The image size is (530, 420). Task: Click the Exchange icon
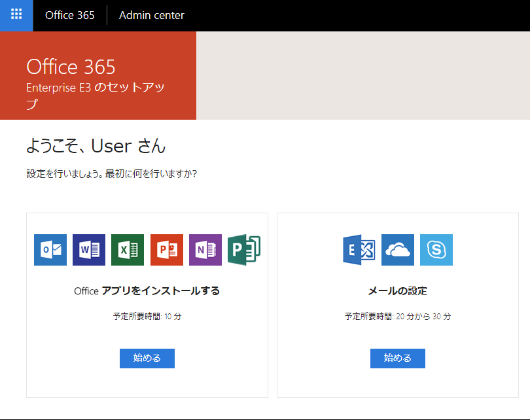click(x=359, y=250)
